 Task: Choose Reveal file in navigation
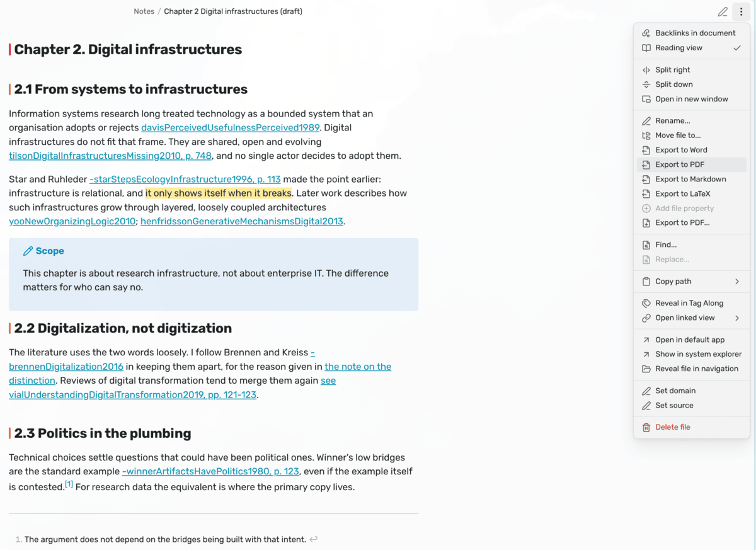click(x=692, y=369)
